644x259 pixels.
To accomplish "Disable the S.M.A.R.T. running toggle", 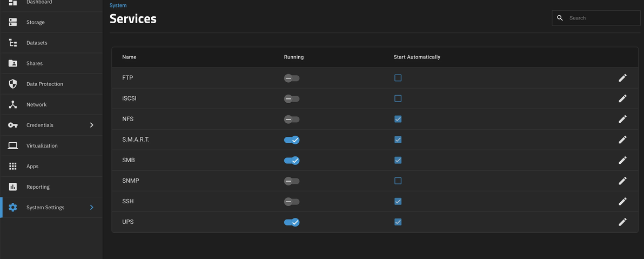I will [x=292, y=140].
